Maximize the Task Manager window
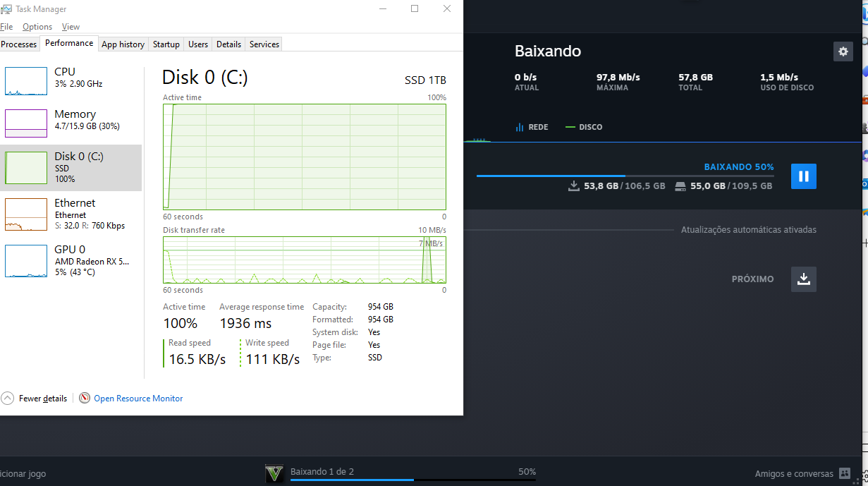Image resolution: width=868 pixels, height=486 pixels. [x=415, y=8]
